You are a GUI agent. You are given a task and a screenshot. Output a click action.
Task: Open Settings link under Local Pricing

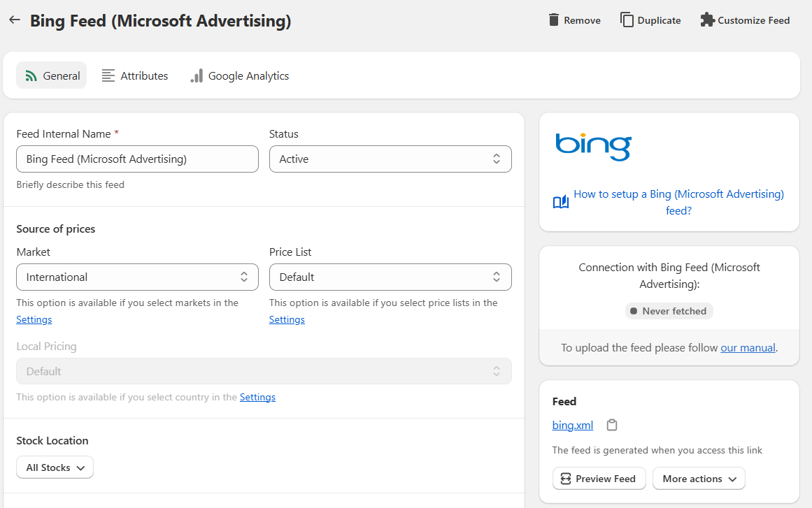click(x=257, y=397)
